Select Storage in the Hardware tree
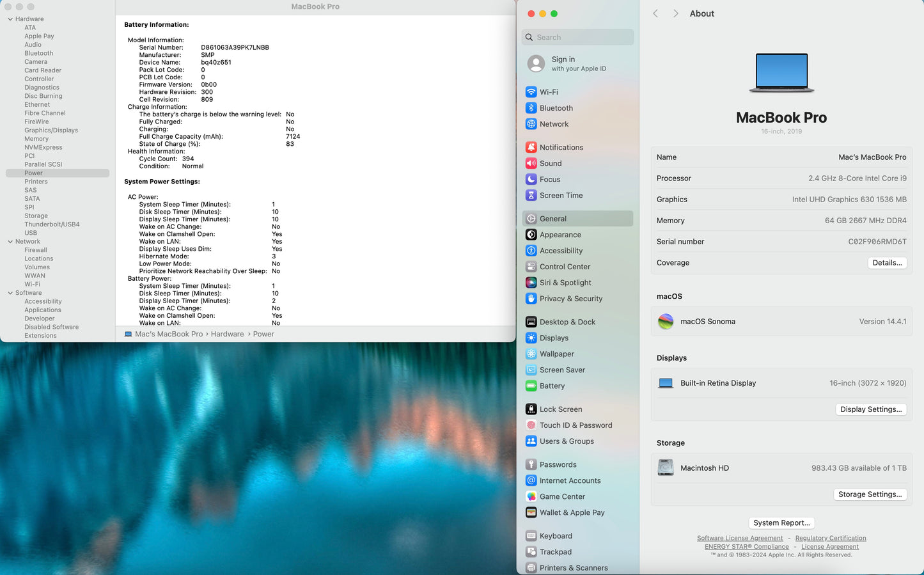The image size is (924, 575). click(x=36, y=216)
